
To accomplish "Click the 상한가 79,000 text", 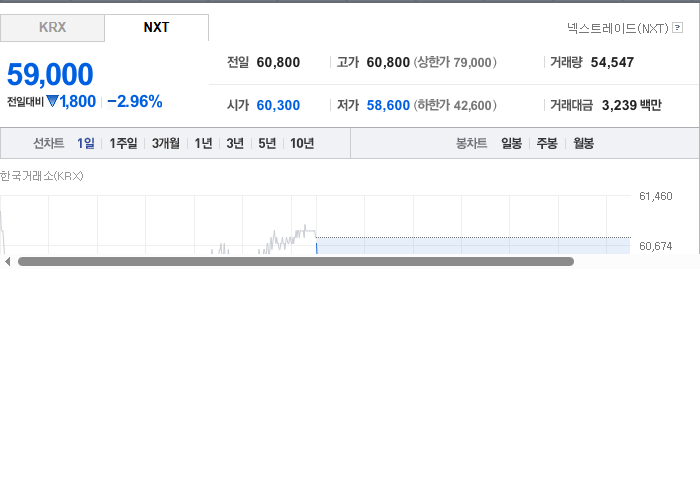I will (455, 62).
